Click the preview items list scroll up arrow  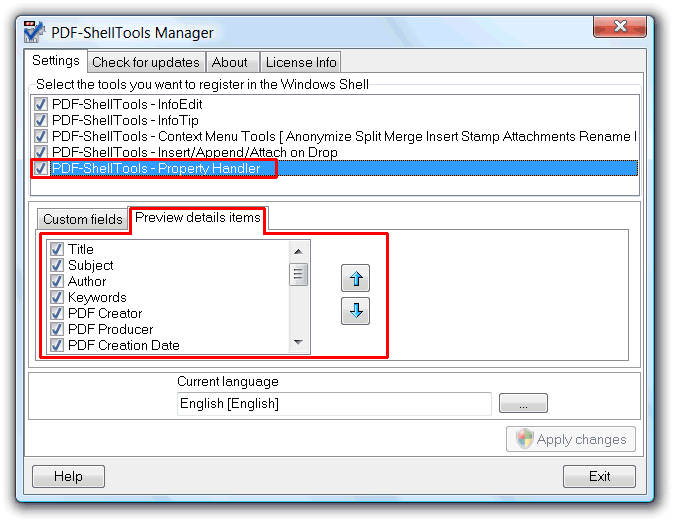coord(298,251)
